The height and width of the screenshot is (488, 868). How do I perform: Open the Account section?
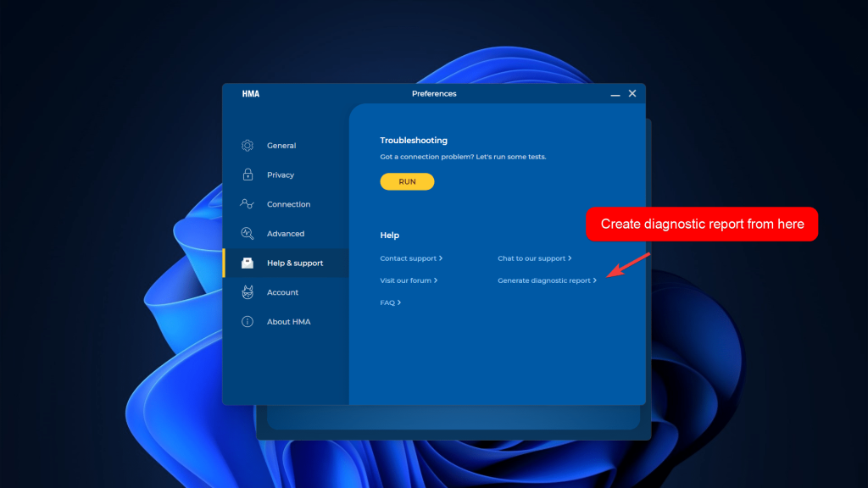click(x=286, y=292)
